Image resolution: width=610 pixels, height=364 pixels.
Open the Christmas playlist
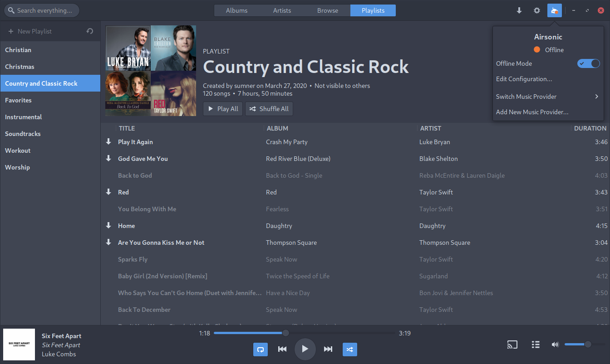click(x=50, y=67)
